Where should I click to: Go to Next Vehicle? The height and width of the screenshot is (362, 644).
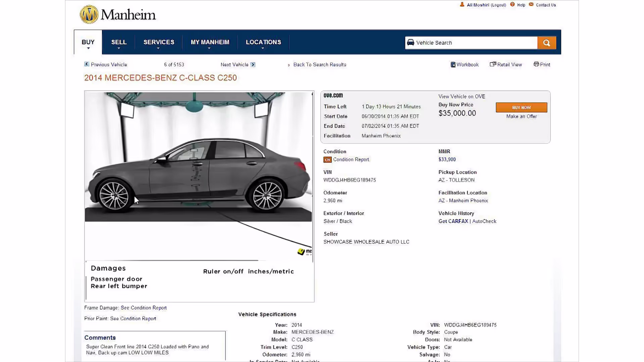234,65
